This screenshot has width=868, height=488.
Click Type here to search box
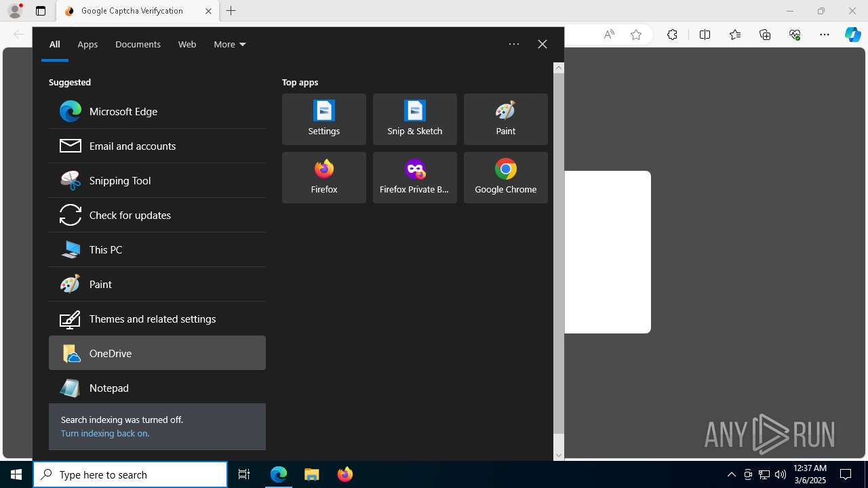(x=130, y=474)
